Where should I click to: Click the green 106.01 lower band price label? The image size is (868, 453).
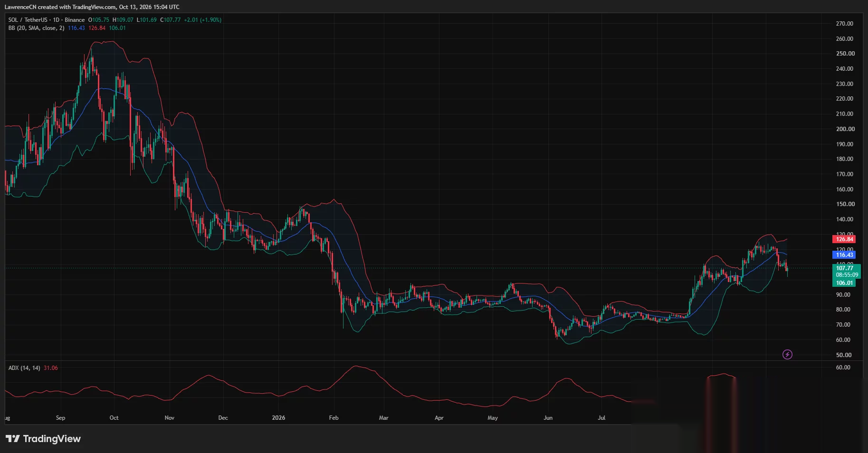(x=844, y=283)
